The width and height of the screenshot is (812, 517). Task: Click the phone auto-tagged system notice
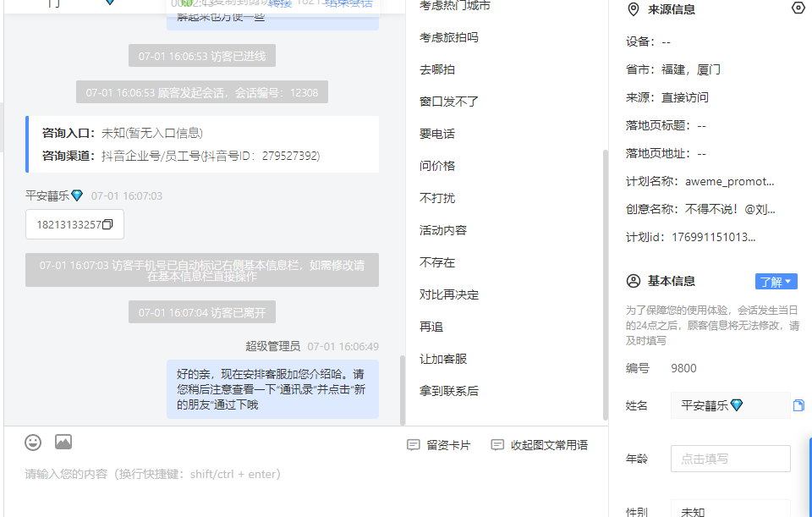tap(202, 271)
